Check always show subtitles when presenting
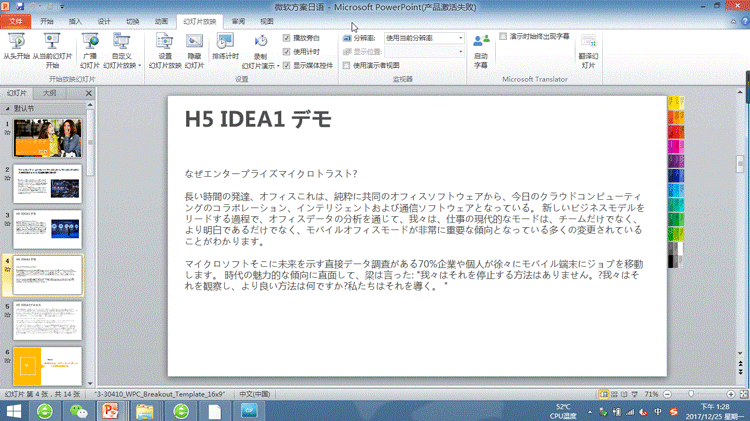The image size is (750, 421). tap(503, 36)
